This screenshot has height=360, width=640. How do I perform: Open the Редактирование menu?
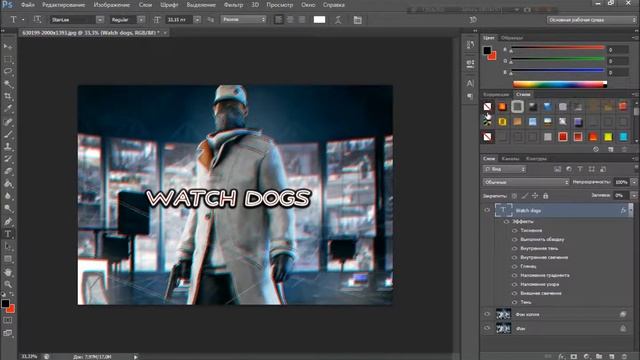[64, 5]
